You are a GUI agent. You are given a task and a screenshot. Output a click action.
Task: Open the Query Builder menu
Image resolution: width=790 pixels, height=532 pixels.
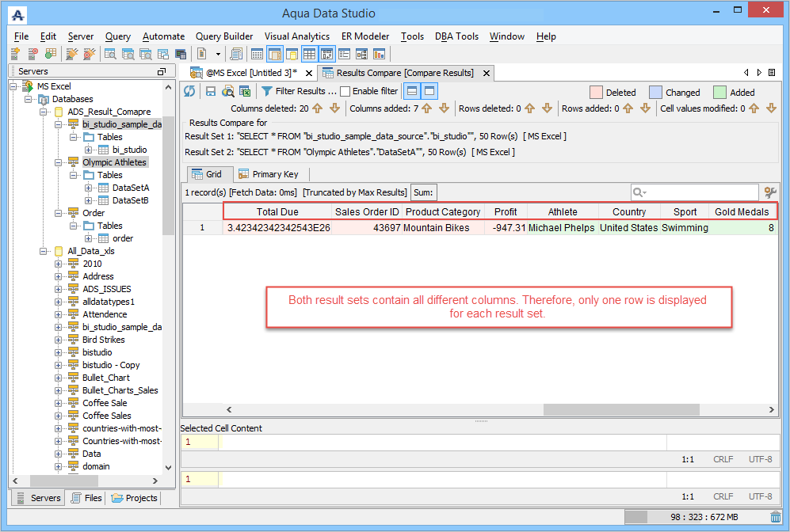tap(224, 36)
